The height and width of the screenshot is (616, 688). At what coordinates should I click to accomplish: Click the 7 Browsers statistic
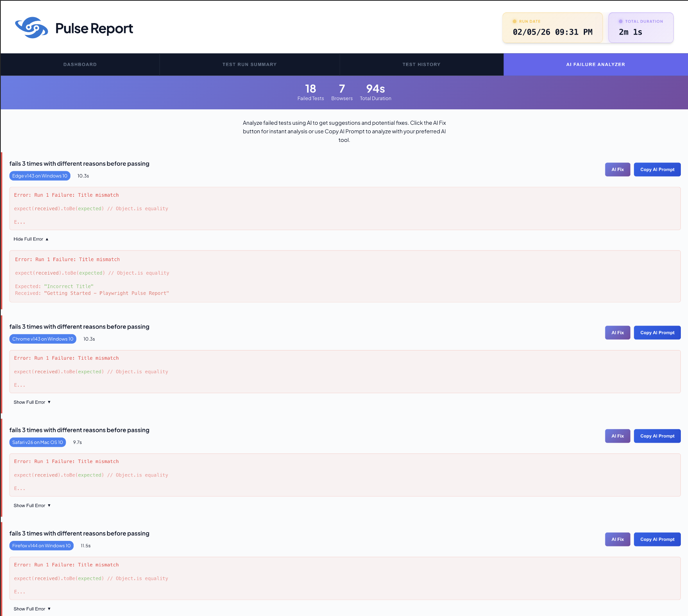coord(342,92)
